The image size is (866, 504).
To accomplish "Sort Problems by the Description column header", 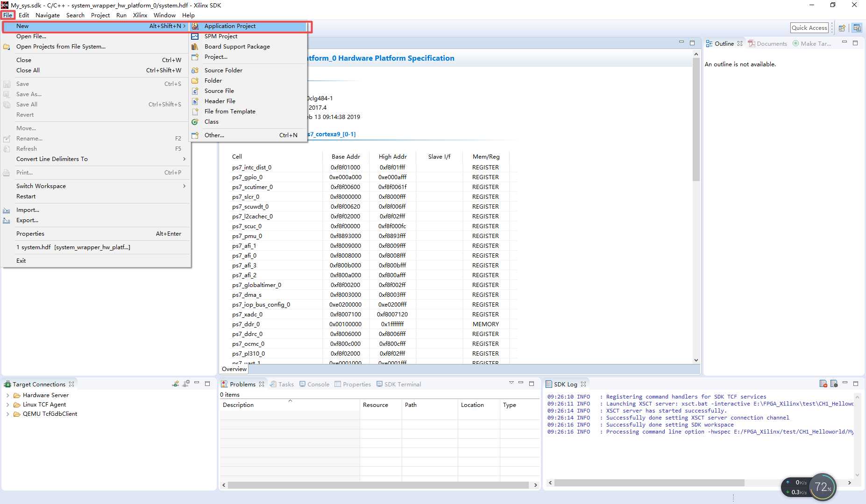I will pos(290,405).
